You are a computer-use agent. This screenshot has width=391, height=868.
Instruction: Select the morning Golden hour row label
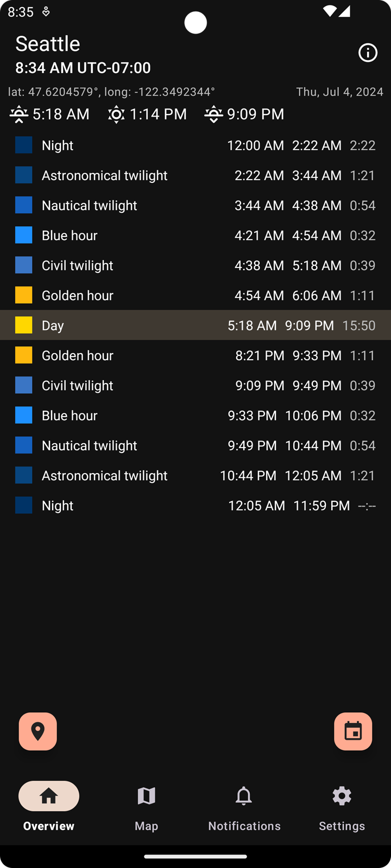[78, 296]
